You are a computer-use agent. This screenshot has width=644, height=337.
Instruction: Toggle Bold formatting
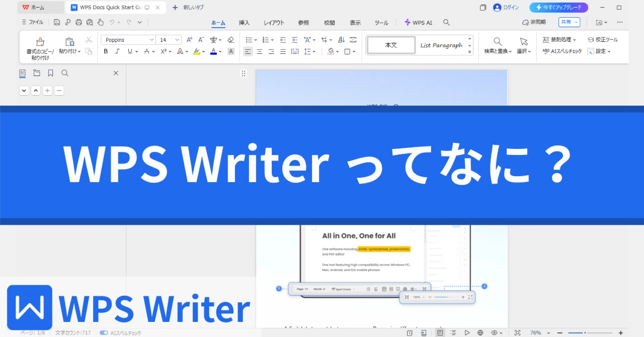(x=106, y=51)
